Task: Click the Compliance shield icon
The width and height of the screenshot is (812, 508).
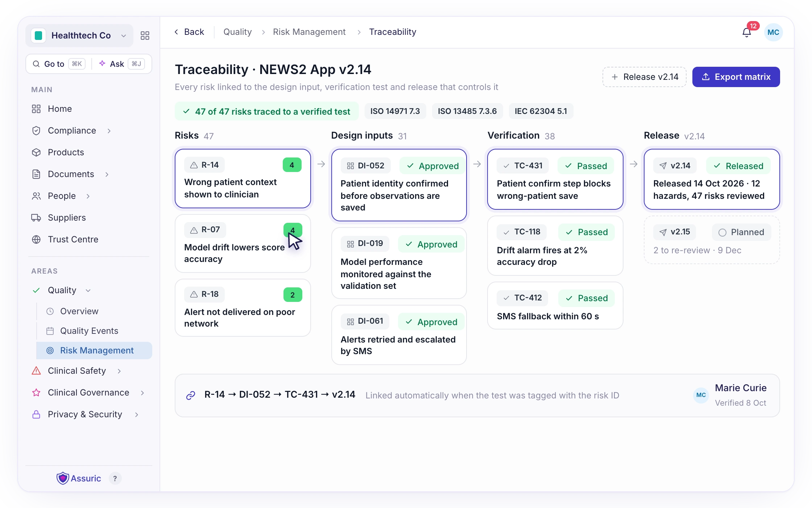Action: click(x=36, y=131)
